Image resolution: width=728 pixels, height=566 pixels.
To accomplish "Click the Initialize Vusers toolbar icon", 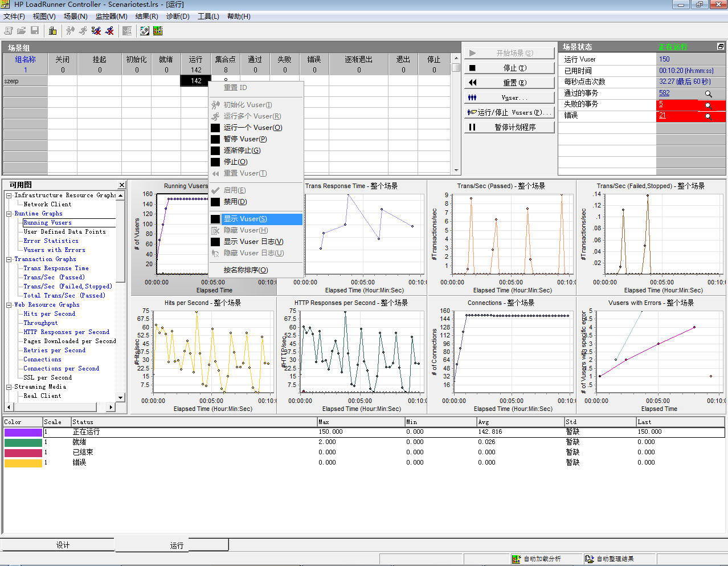I will (x=70, y=30).
